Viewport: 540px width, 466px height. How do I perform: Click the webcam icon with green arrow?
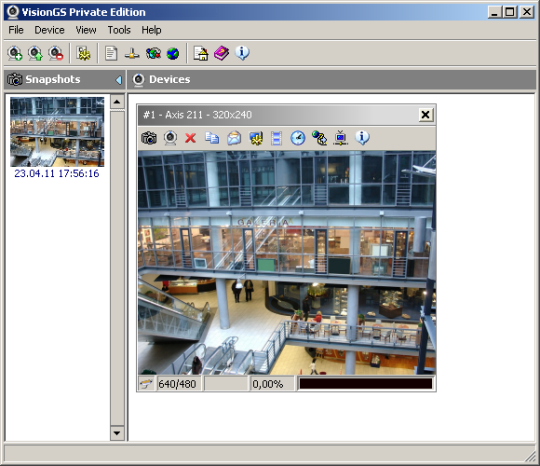35,53
